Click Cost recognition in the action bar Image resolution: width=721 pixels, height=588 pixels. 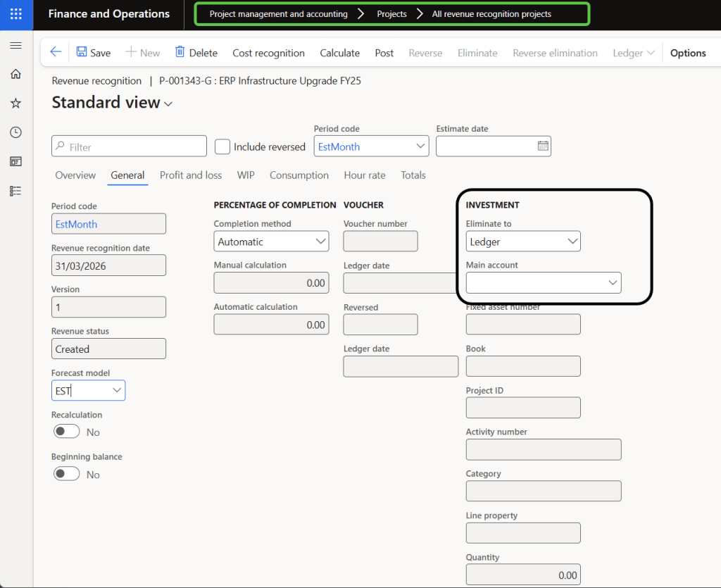[268, 53]
